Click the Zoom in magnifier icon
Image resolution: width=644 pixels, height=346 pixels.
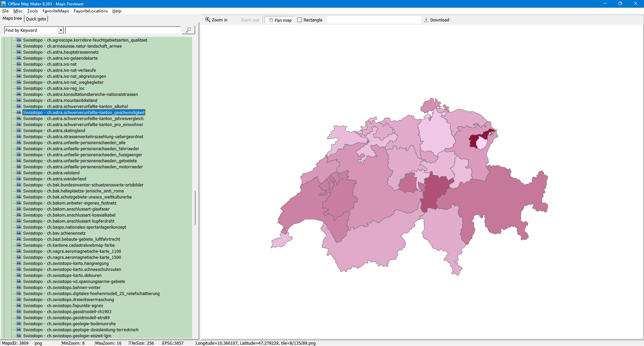(208, 20)
